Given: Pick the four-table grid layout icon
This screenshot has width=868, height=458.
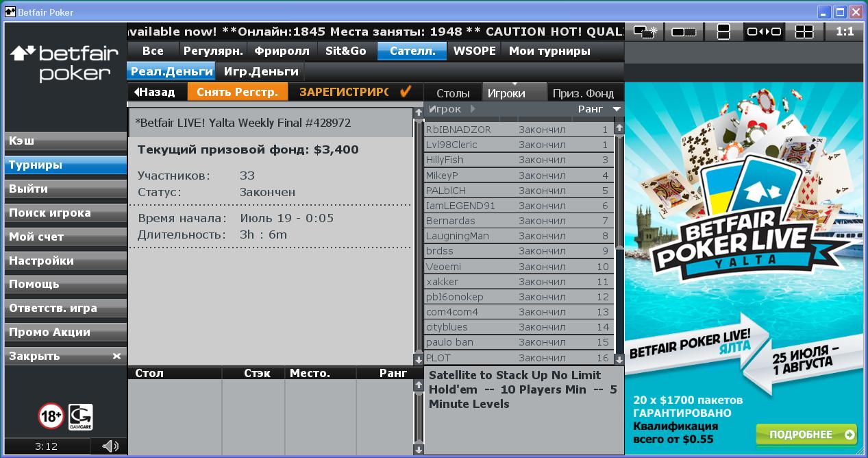Looking at the screenshot, I should point(804,32).
